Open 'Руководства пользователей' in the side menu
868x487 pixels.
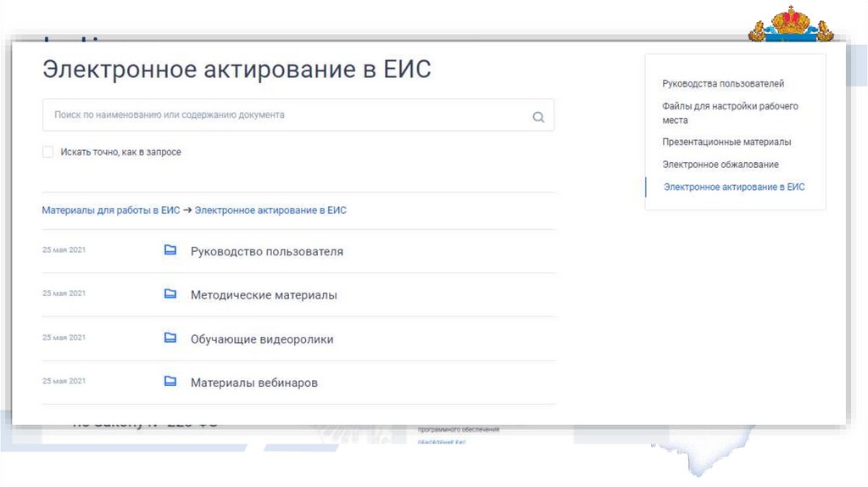click(x=723, y=84)
